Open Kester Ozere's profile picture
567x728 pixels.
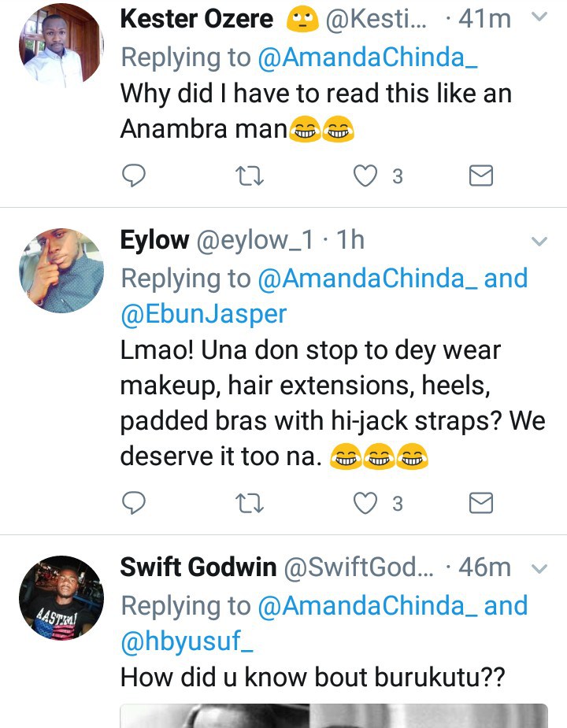point(61,46)
